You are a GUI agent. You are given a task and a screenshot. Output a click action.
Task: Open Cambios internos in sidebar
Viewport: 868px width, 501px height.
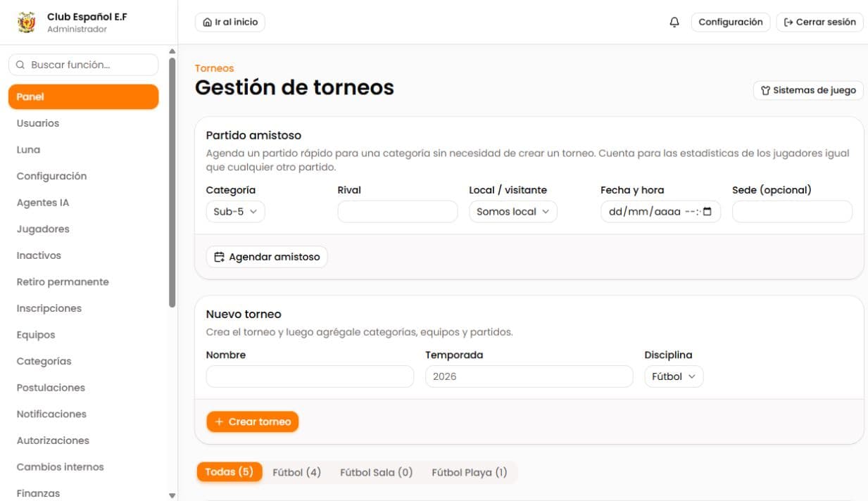point(83,467)
